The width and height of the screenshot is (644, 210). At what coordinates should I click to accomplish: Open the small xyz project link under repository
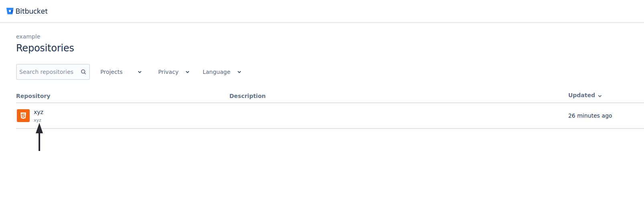pyautogui.click(x=37, y=120)
